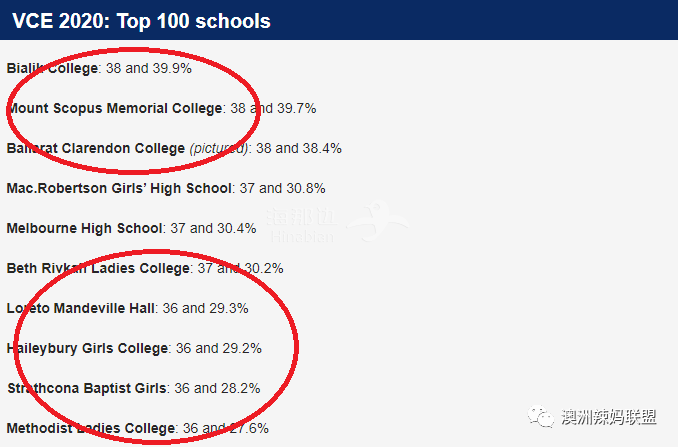
Task: Click the WeChat logo icon in watermark
Action: tap(540, 416)
